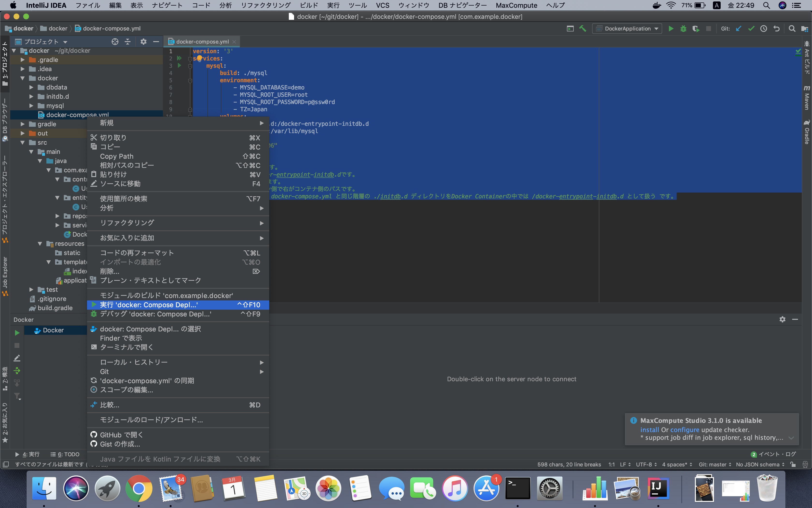Open project panel settings gear
This screenshot has height=508, width=812.
click(x=143, y=42)
